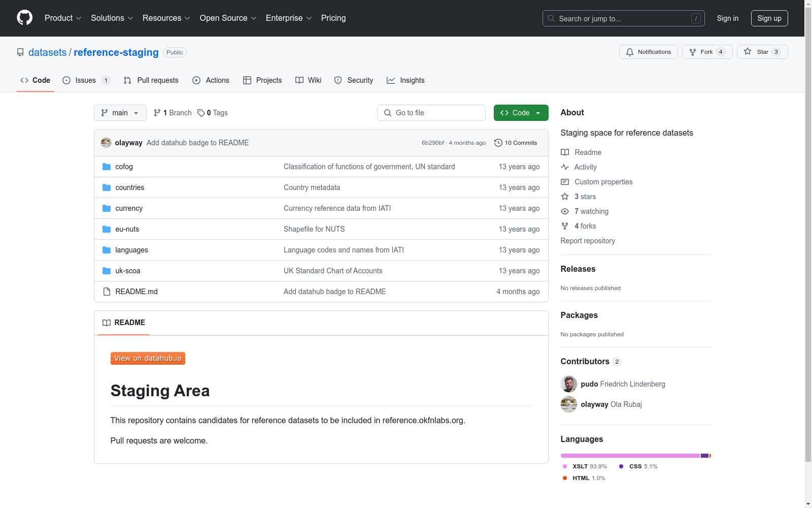This screenshot has width=812, height=508.
Task: Click the search magnifier icon in header
Action: pyautogui.click(x=551, y=18)
